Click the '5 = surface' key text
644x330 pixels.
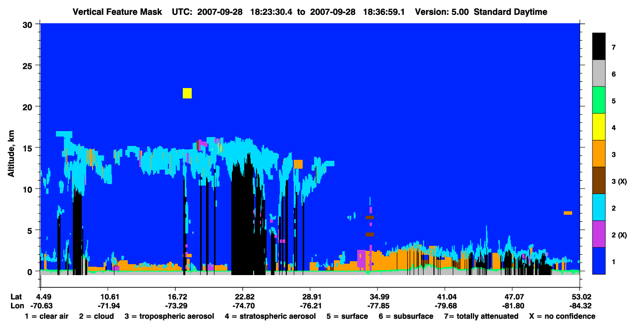(347, 316)
